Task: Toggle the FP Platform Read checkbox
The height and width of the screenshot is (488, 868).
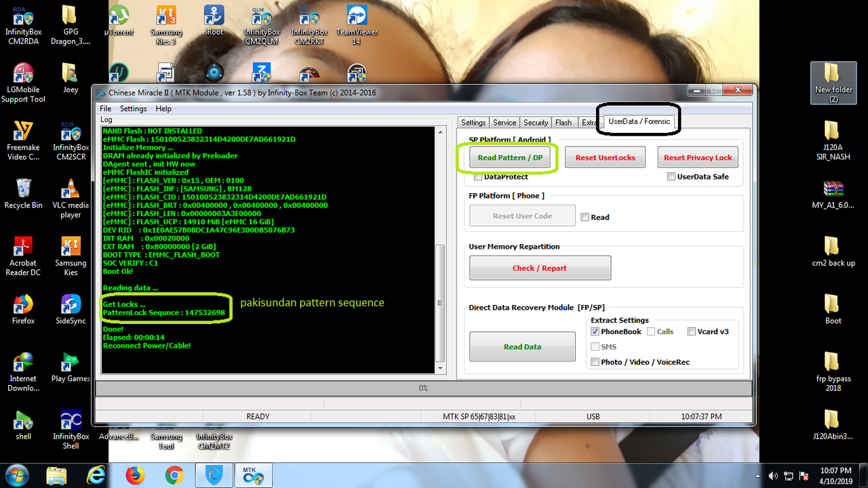Action: 585,218
